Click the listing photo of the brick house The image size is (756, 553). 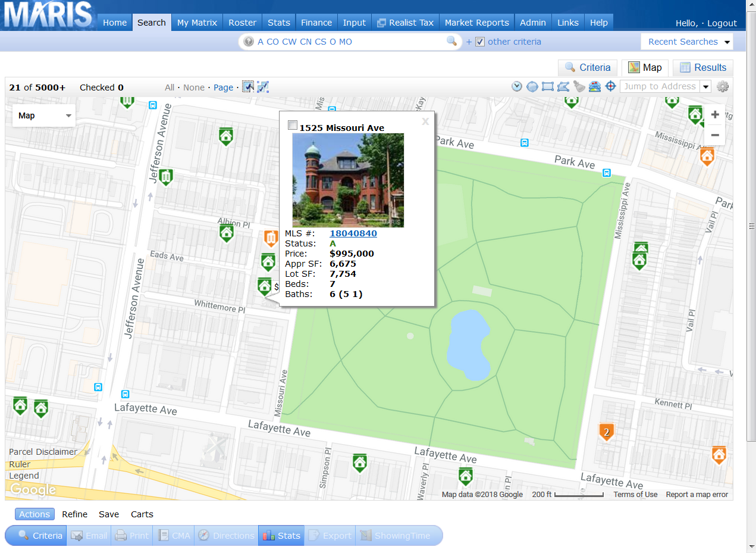pos(348,180)
